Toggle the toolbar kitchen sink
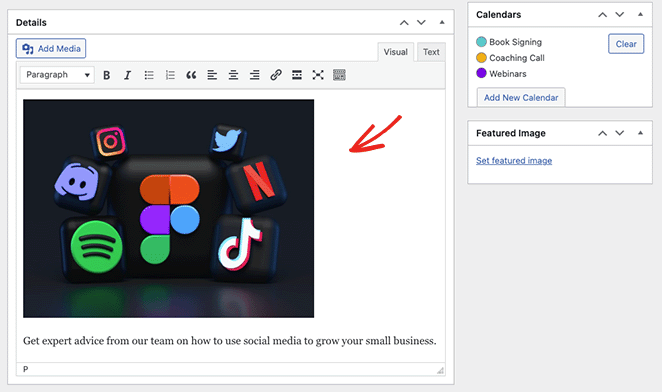The image size is (662, 392). click(339, 75)
